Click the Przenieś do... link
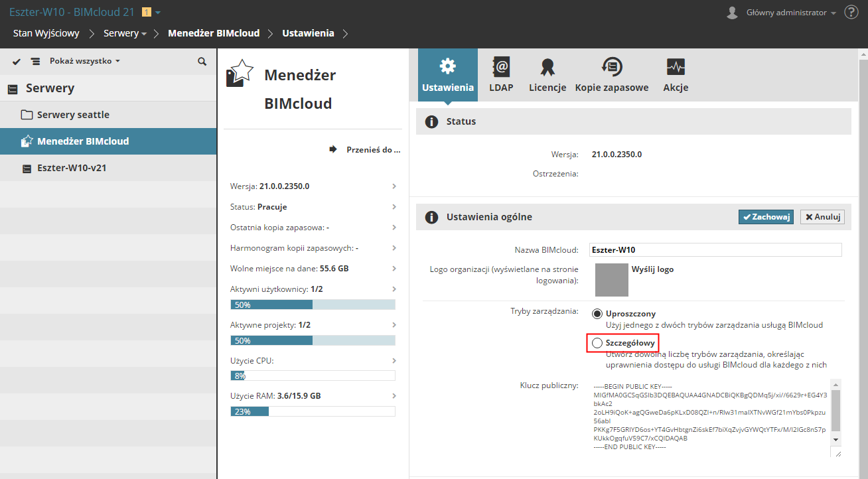 click(374, 150)
